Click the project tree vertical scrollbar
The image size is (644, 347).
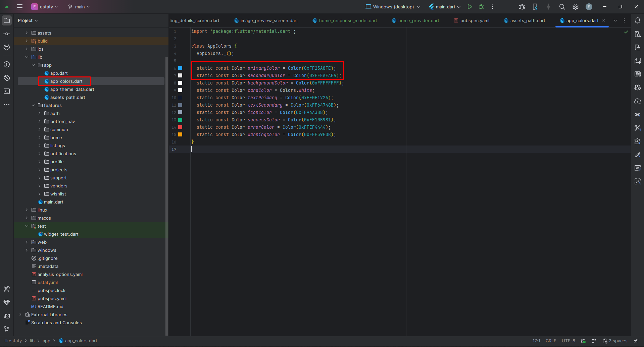pyautogui.click(x=166, y=196)
